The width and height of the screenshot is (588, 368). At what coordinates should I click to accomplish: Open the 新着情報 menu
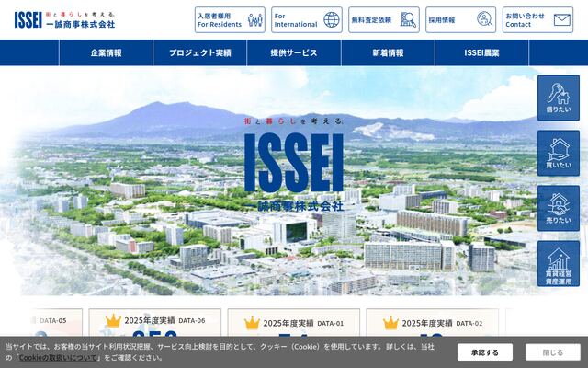388,53
